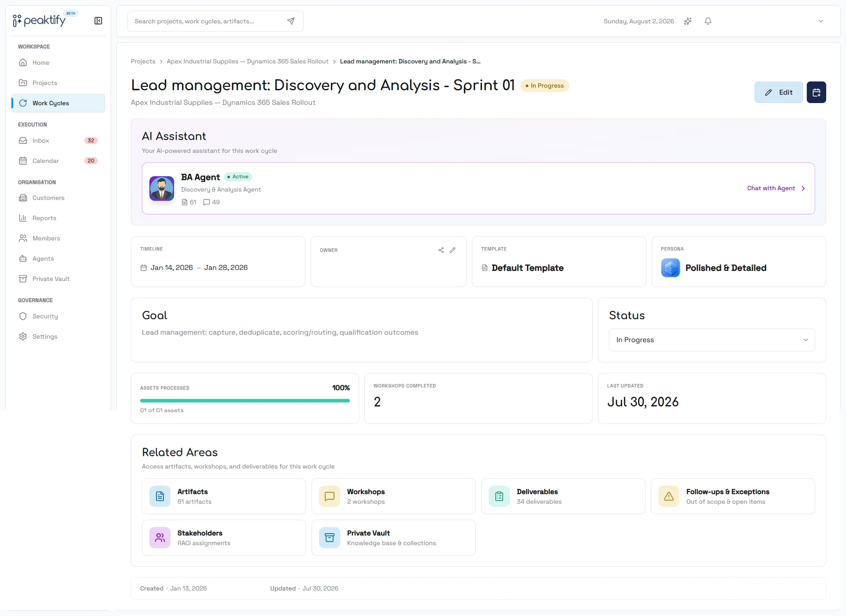Open Calendar in sidebar
Viewport: 846px width, 616px height.
[x=58, y=161]
